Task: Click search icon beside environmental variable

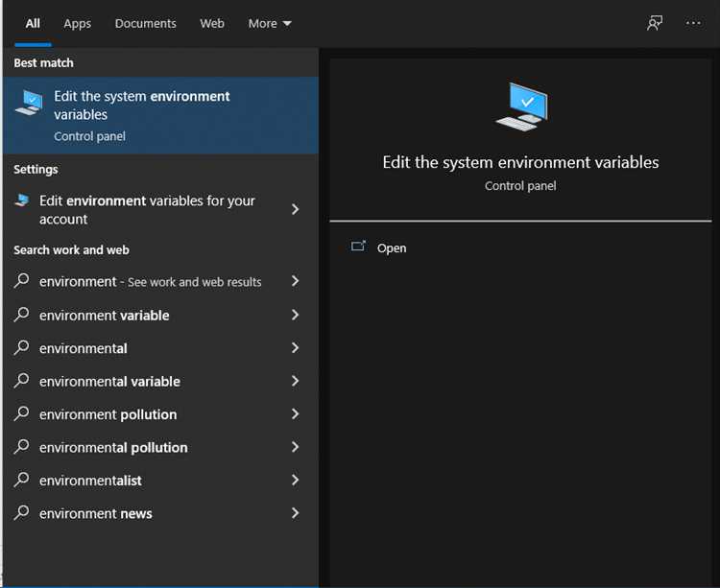Action: 21,380
